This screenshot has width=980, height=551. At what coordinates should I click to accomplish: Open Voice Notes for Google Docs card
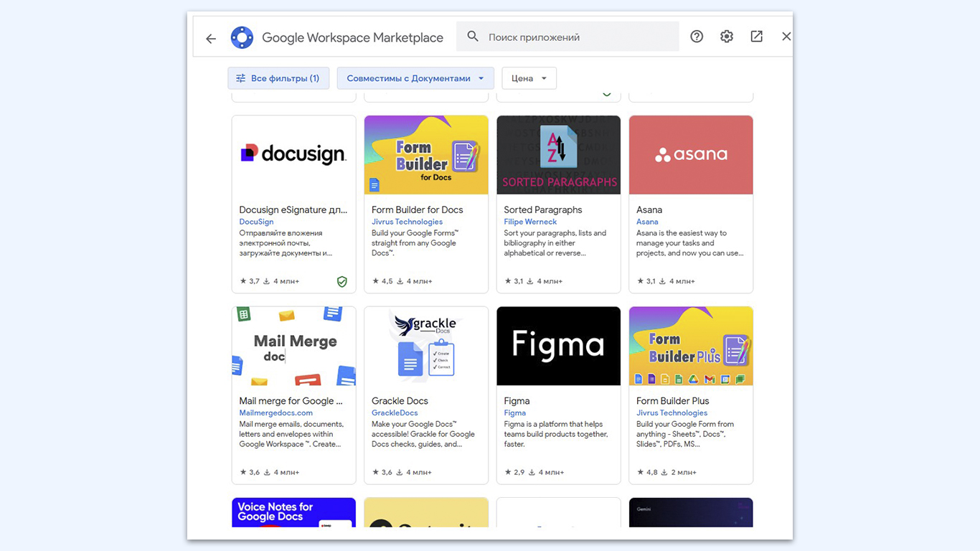(293, 512)
